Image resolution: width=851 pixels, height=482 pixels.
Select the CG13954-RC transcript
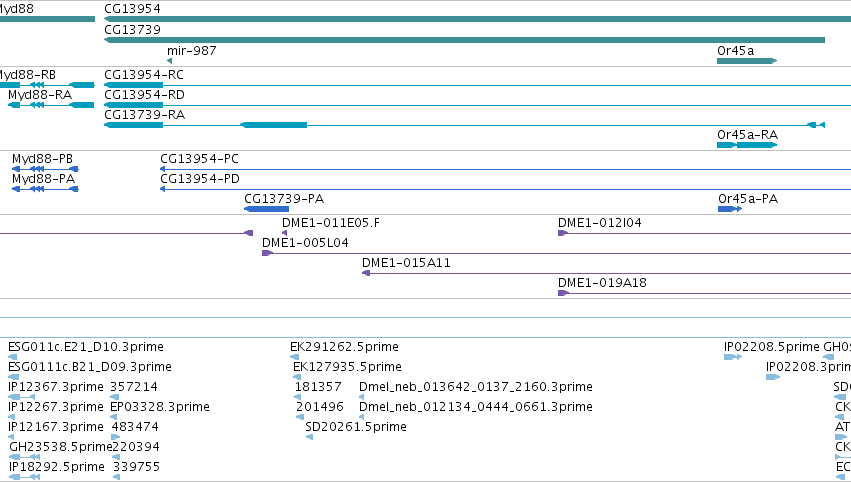tap(477, 85)
